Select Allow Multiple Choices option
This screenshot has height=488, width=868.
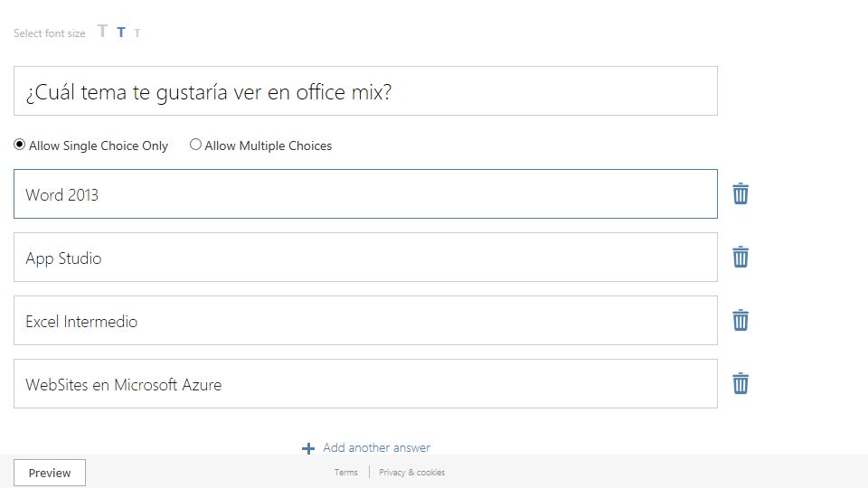tap(195, 145)
